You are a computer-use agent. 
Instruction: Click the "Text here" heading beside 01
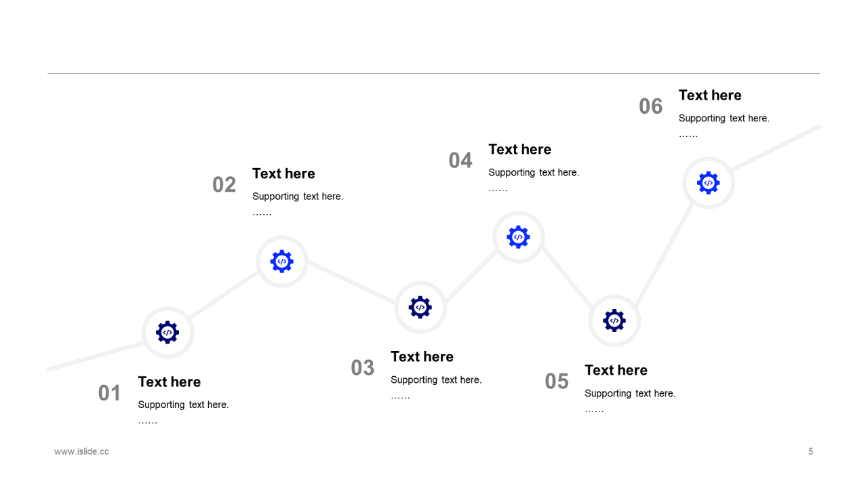pyautogui.click(x=170, y=382)
